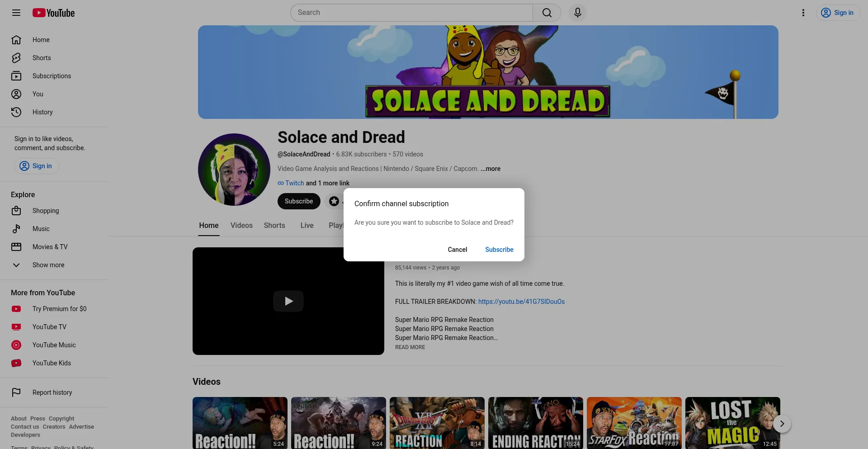This screenshot has width=868, height=449.
Task: Expand Show more in Explore
Action: (48, 265)
